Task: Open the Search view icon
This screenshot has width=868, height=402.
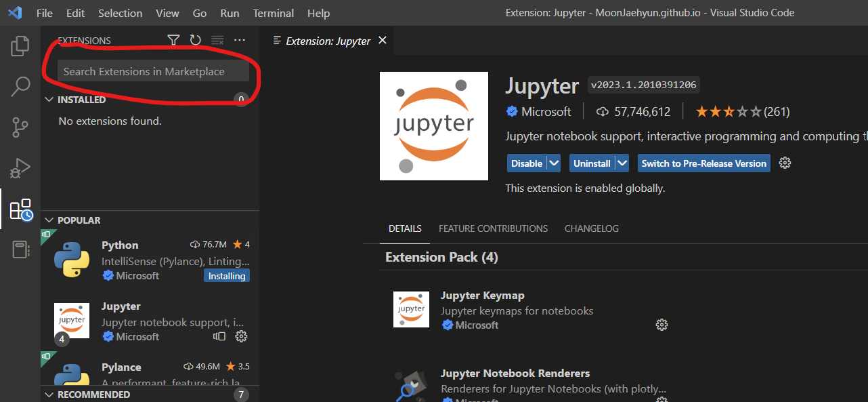Action: tap(20, 86)
